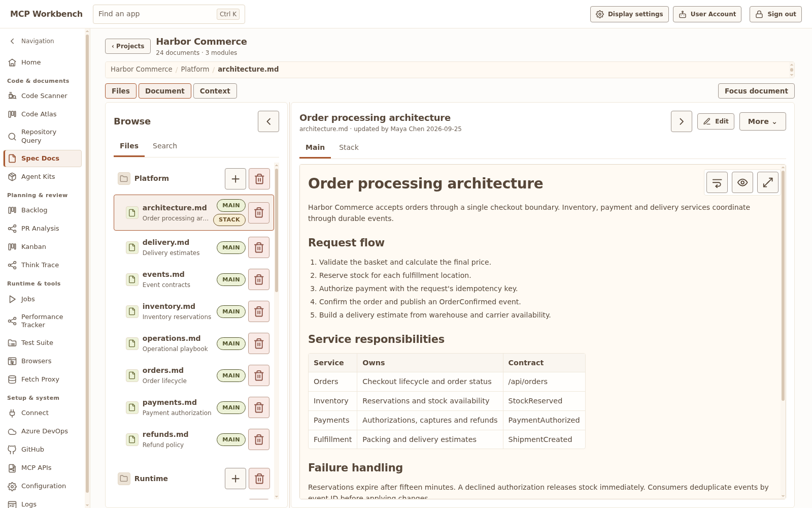The image size is (812, 508).
Task: Add a file to the Platform folder
Action: tap(235, 179)
